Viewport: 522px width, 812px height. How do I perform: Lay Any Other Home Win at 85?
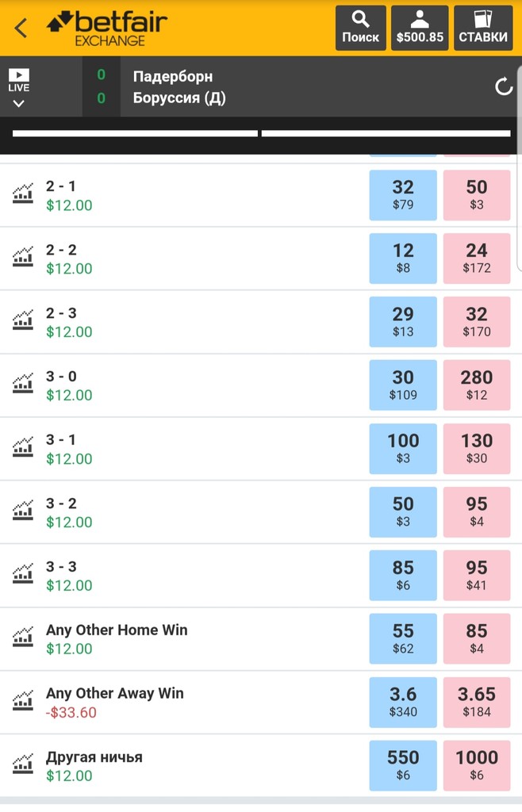[477, 638]
